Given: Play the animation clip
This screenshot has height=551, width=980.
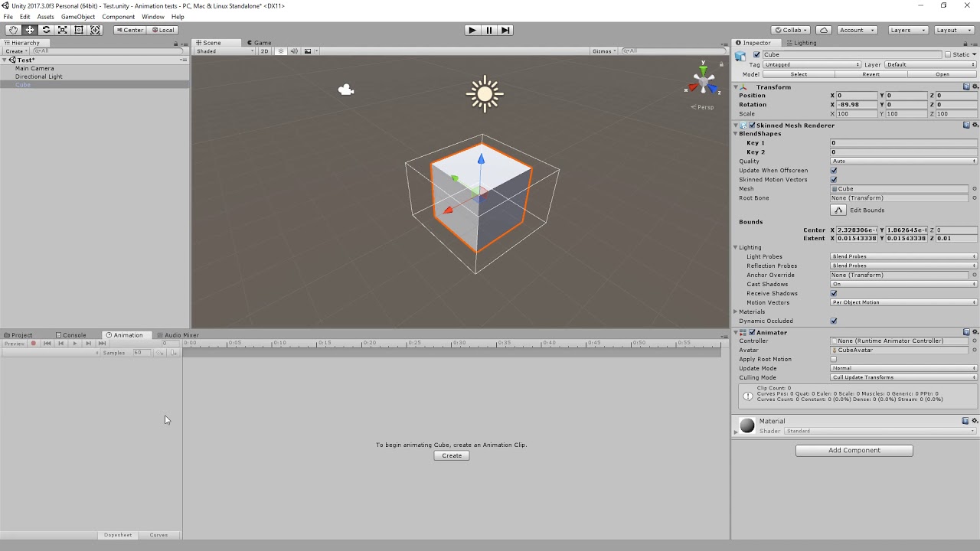Looking at the screenshot, I should pos(74,344).
